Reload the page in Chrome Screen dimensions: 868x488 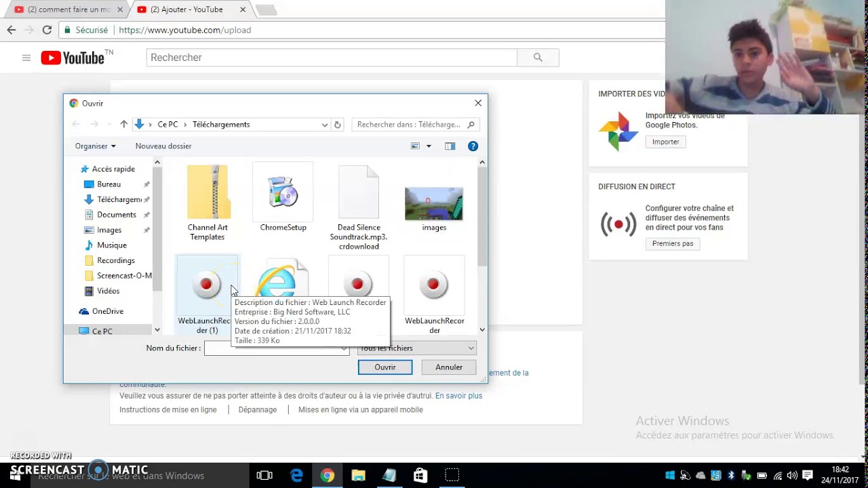(47, 30)
